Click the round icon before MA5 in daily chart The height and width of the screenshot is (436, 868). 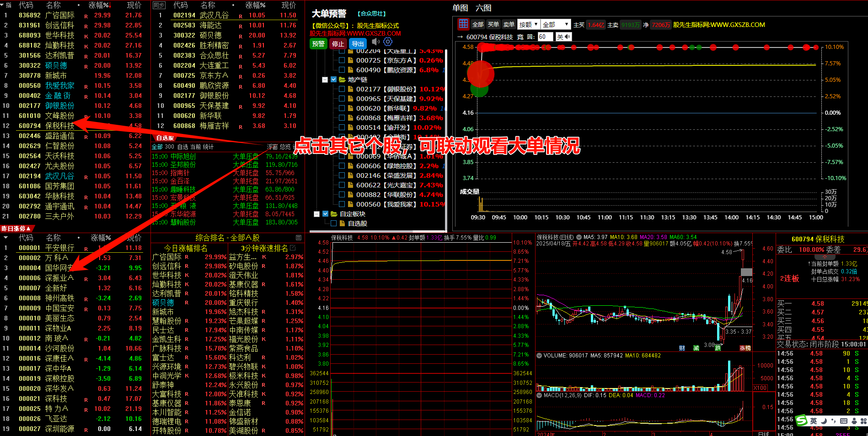click(x=579, y=237)
